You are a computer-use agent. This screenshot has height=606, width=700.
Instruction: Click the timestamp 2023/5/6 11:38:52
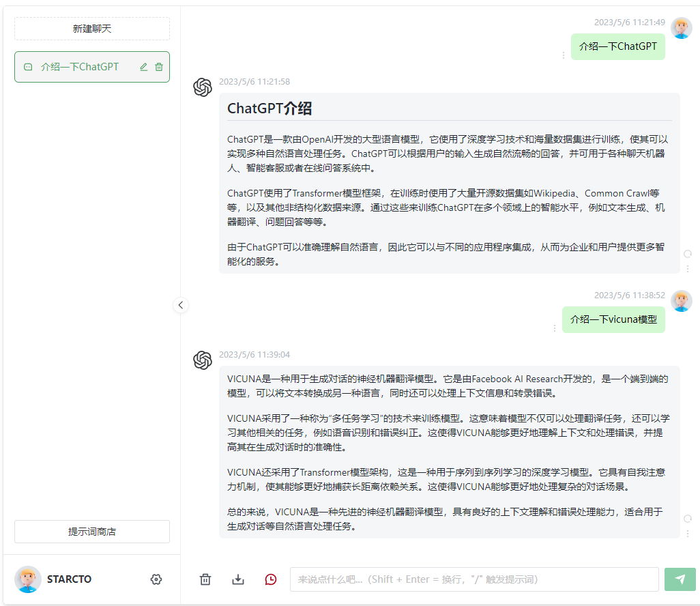pos(630,295)
